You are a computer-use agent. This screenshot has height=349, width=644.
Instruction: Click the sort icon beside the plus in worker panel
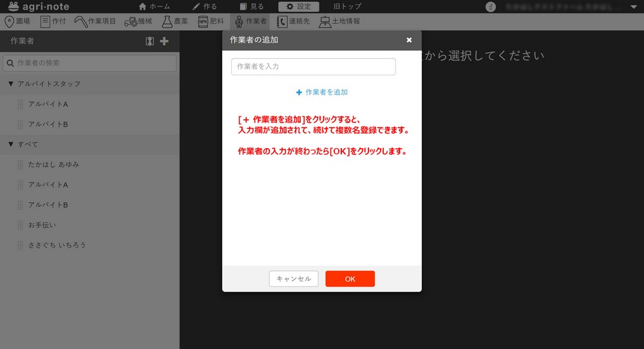(150, 41)
